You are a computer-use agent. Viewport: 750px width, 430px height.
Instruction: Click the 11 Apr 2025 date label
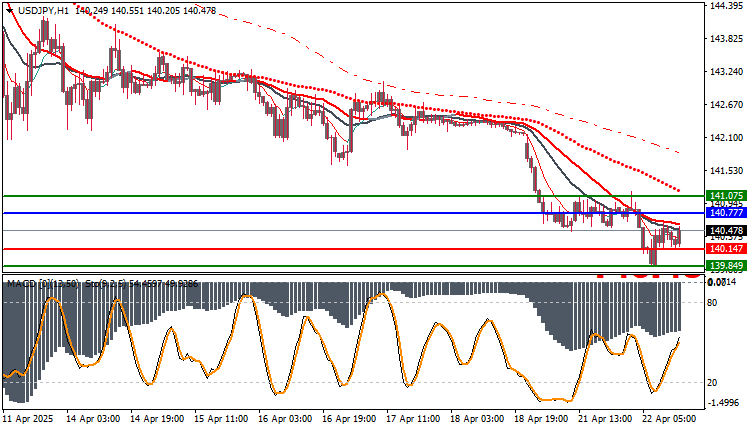point(28,419)
